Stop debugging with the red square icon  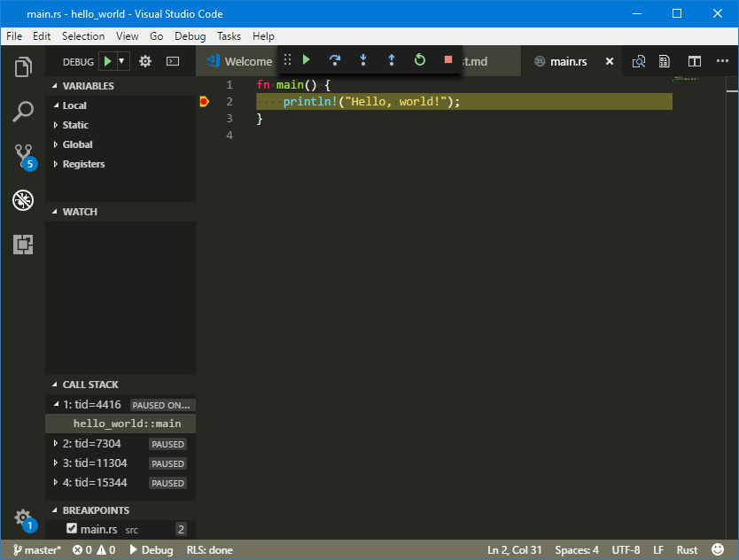(x=447, y=60)
